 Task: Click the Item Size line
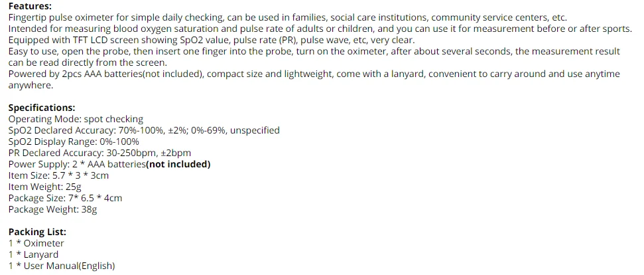pyautogui.click(x=58, y=175)
